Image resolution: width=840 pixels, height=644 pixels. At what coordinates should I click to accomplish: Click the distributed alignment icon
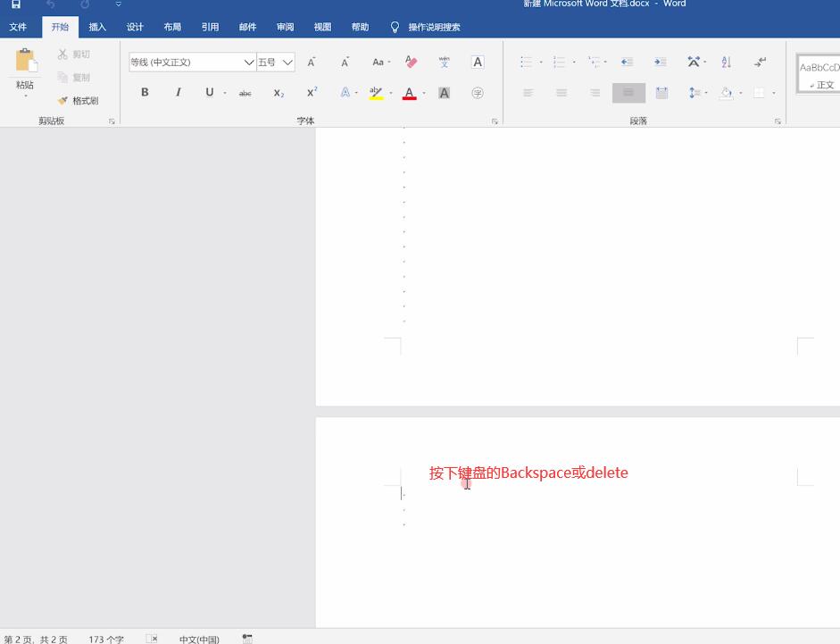661,93
